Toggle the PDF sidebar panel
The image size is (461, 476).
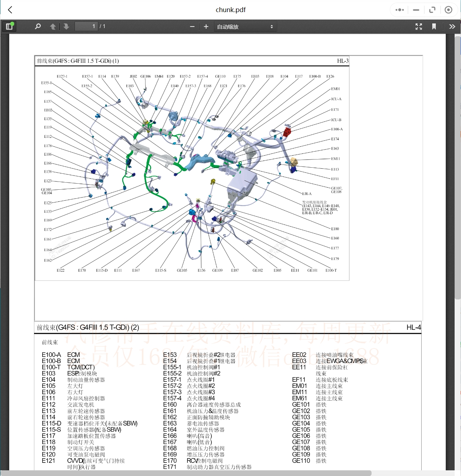click(9, 26)
